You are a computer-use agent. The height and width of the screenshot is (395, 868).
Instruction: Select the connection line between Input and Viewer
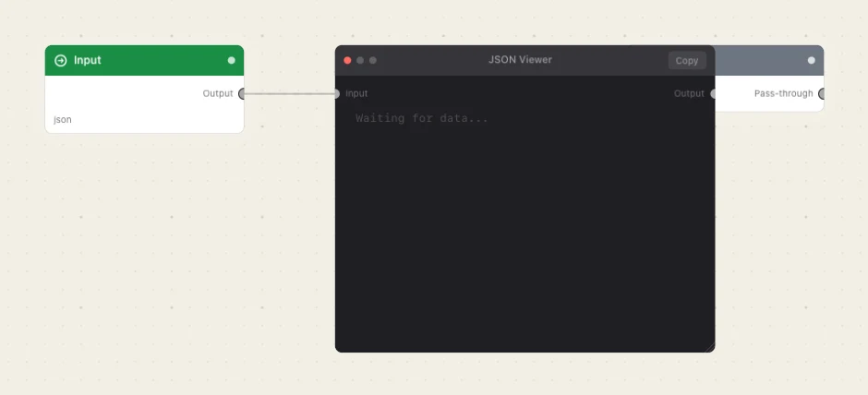coord(290,93)
